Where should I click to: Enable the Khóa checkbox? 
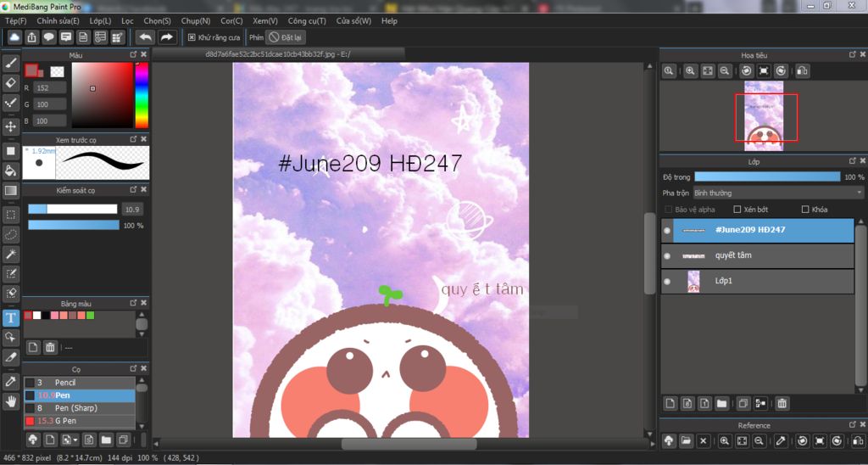pyautogui.click(x=805, y=210)
